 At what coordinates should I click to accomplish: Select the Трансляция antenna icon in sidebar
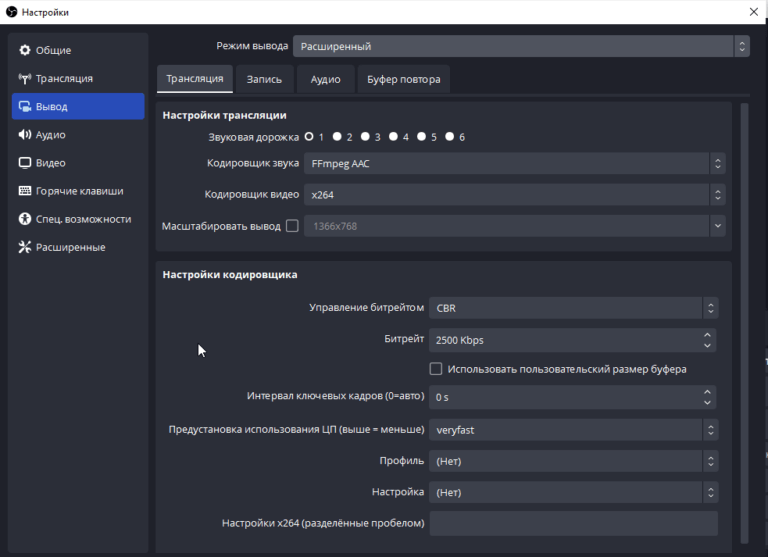tap(25, 78)
